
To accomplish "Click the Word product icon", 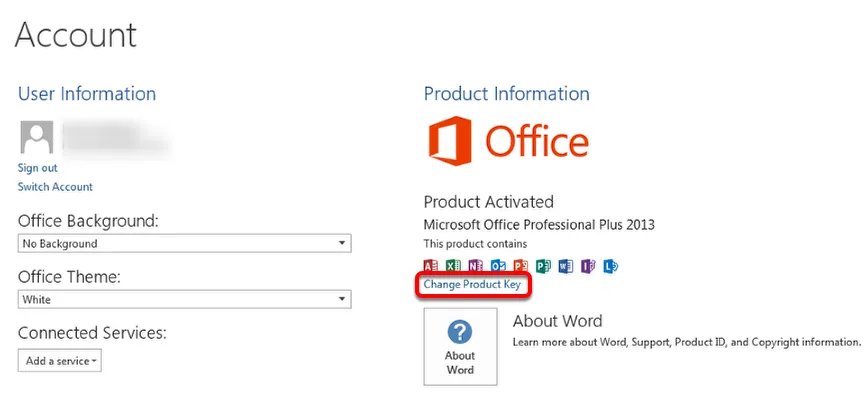I will [565, 266].
